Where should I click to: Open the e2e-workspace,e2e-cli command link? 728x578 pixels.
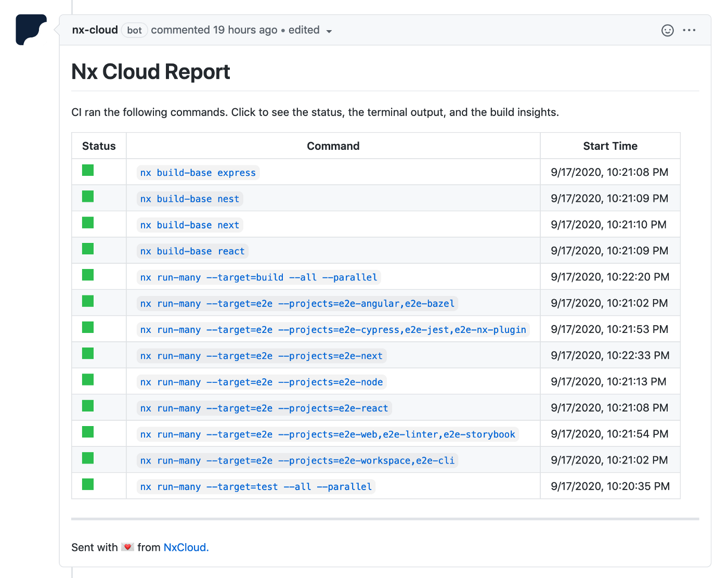297,461
